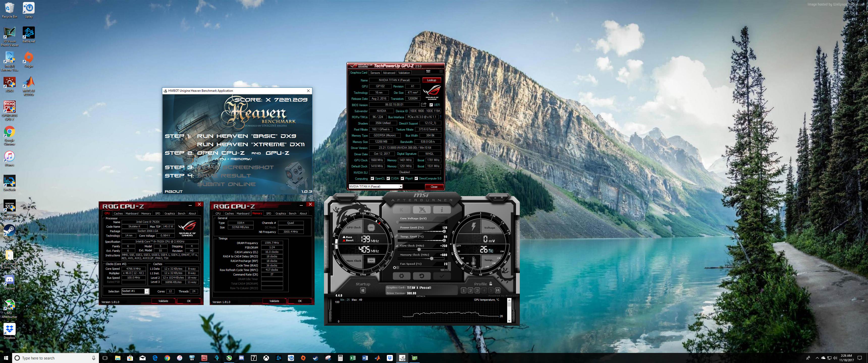The width and height of the screenshot is (868, 363).
Task: Reset Afterburner settings with the circular arrow
Action: (x=422, y=276)
